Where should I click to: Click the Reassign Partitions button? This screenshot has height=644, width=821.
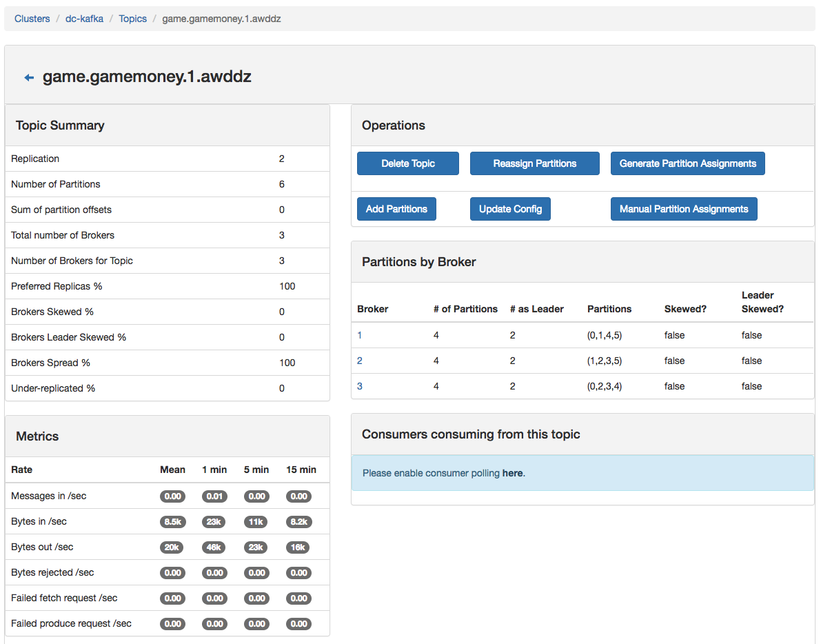pyautogui.click(x=534, y=163)
